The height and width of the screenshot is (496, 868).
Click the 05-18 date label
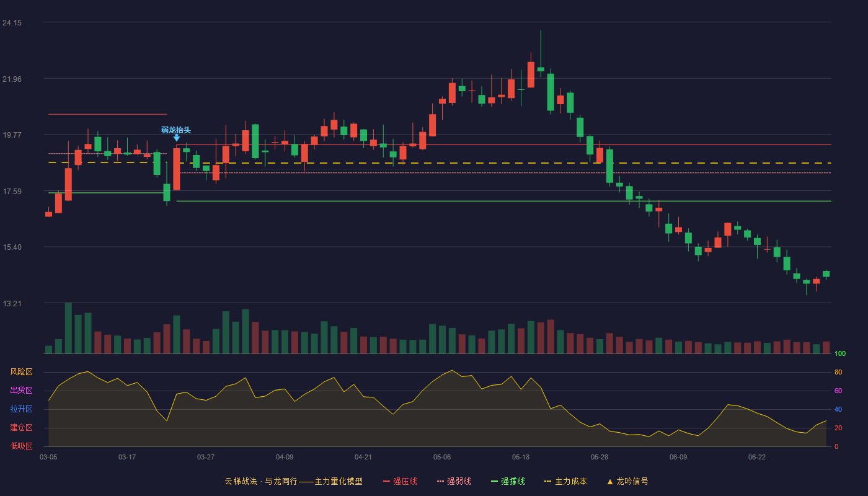pyautogui.click(x=521, y=457)
